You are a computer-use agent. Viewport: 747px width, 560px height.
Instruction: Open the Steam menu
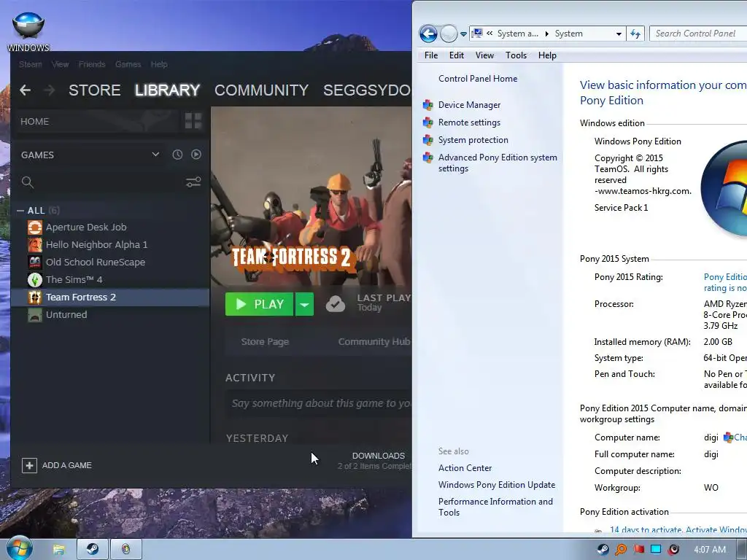tap(31, 64)
